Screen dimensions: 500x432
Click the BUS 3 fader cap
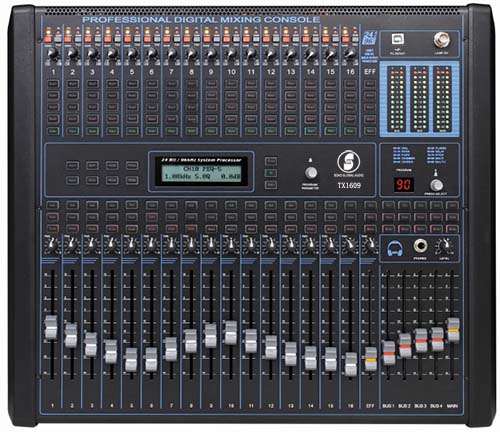421,340
